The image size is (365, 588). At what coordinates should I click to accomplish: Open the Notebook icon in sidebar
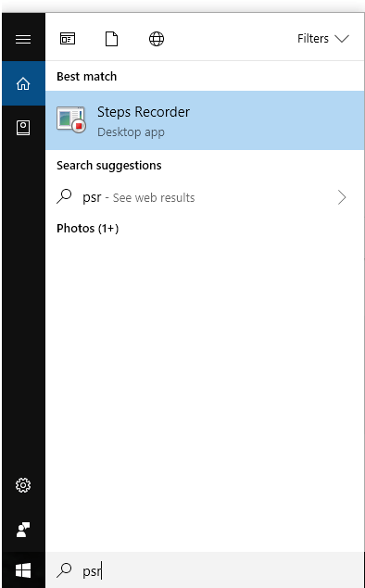(x=23, y=128)
